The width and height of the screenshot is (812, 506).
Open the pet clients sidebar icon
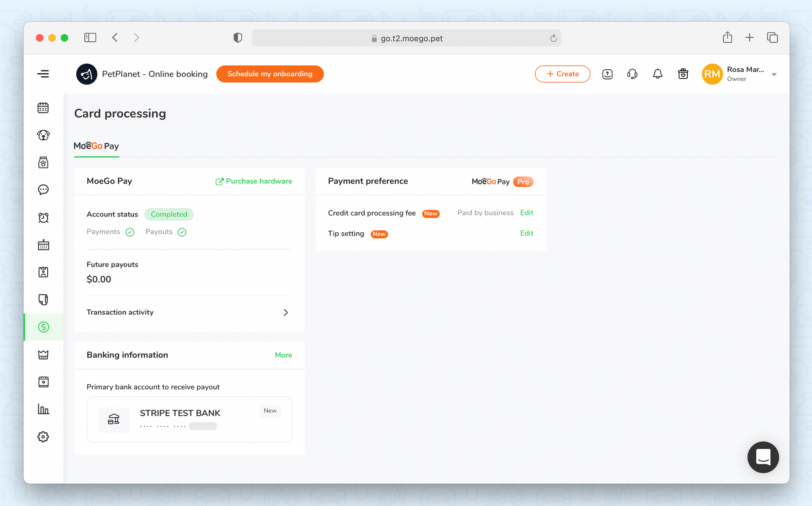43,135
